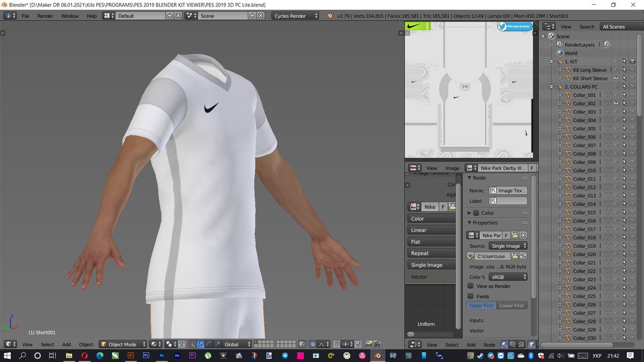Click the pack image icon beside file path
Viewport: 644px width, 362px height.
471,256
